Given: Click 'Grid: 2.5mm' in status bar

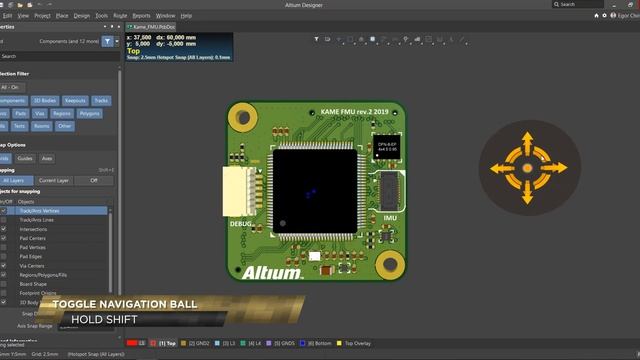Looking at the screenshot, I should 45,354.
